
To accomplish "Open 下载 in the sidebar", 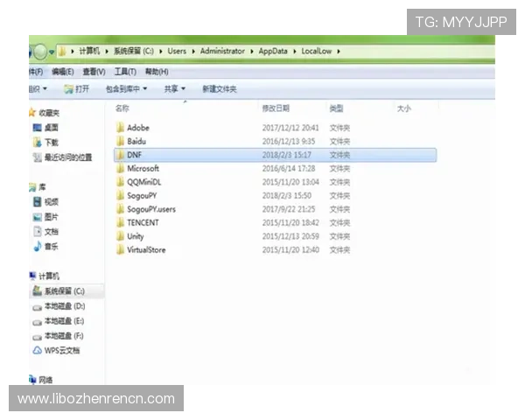I will coord(45,143).
